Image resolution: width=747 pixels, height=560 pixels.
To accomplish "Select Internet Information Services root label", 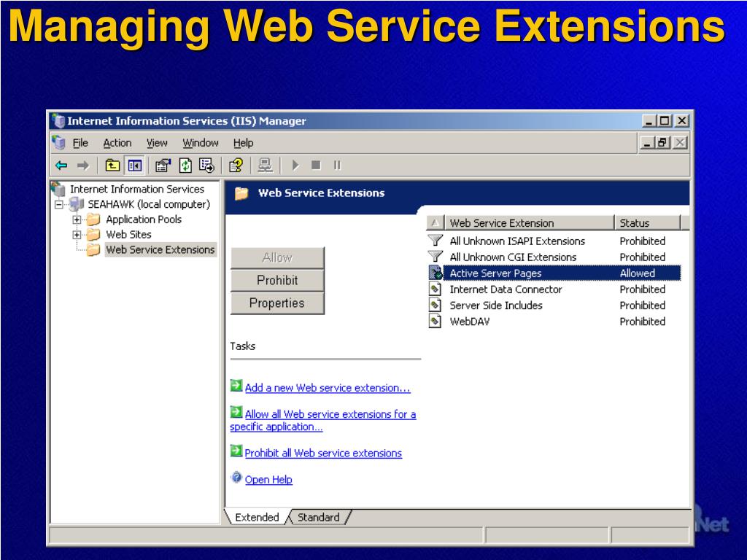I will tap(137, 189).
